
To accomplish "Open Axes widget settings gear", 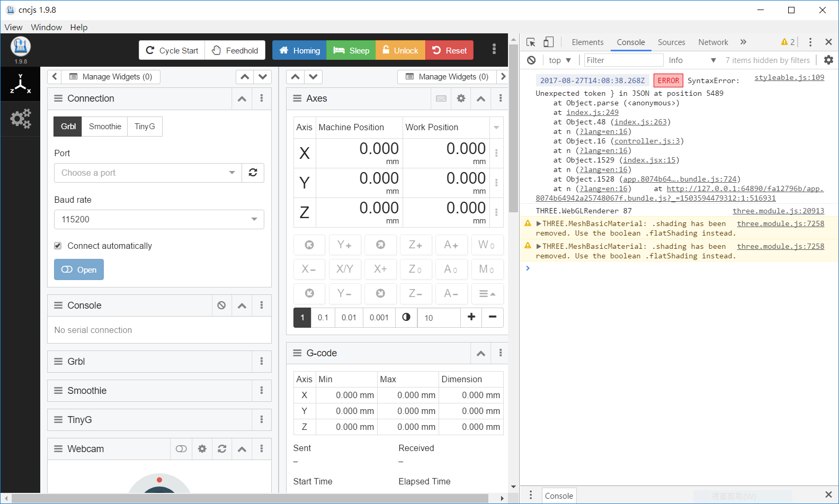I will coord(461,98).
